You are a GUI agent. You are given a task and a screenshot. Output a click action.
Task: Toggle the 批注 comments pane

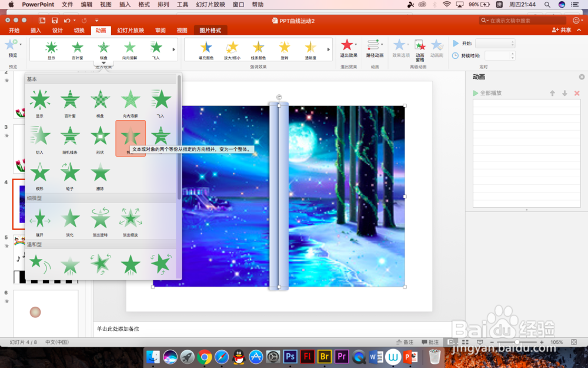pyautogui.click(x=430, y=342)
